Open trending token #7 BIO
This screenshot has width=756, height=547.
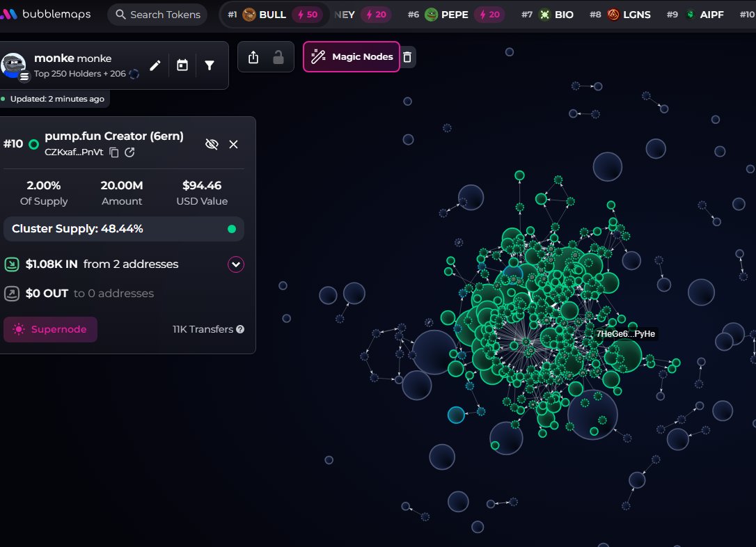click(x=547, y=15)
